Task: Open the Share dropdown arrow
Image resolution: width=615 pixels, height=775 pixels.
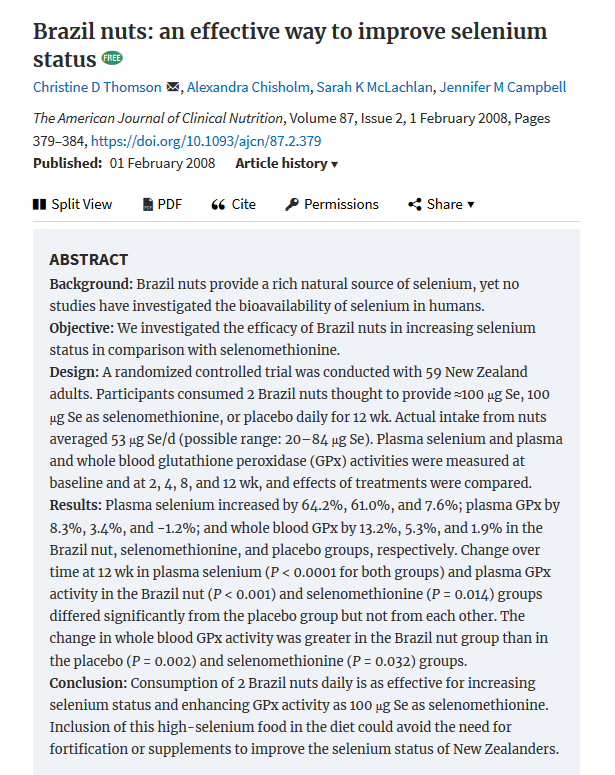Action: (x=471, y=204)
